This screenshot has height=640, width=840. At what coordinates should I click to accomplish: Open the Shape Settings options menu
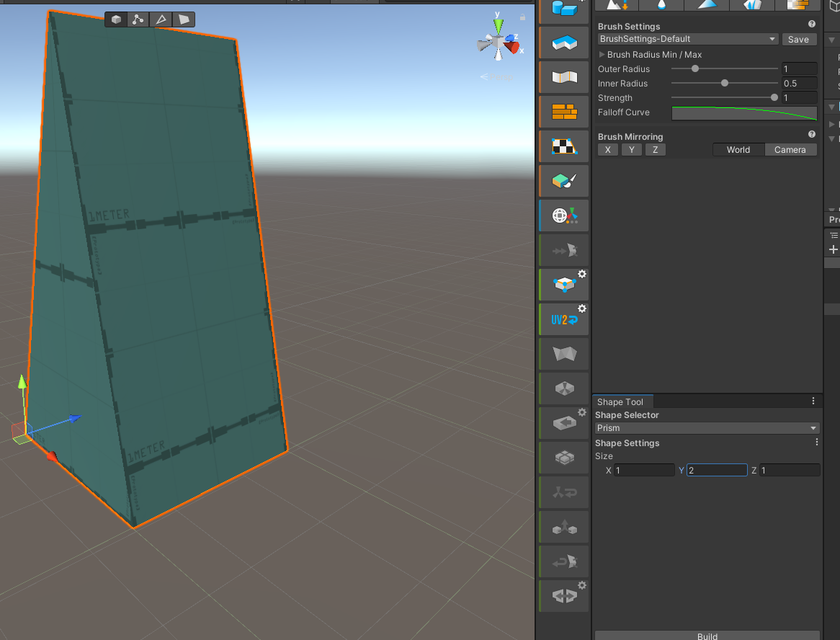coord(816,442)
